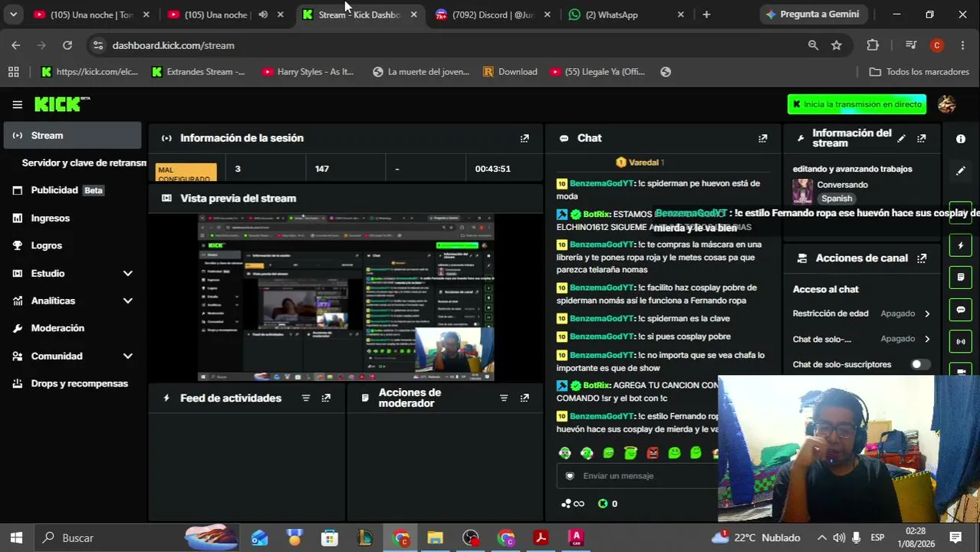
Task: Click the Conversando category thumbnail
Action: (803, 192)
